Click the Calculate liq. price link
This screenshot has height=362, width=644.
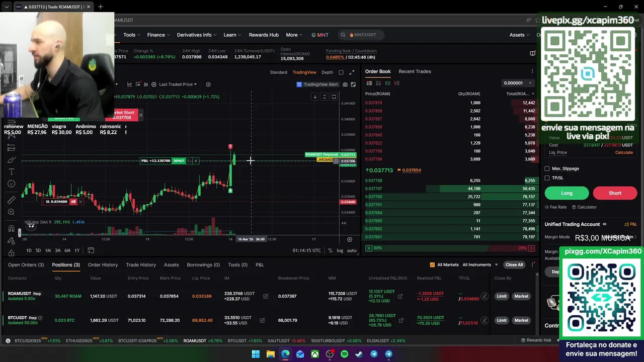point(624,152)
